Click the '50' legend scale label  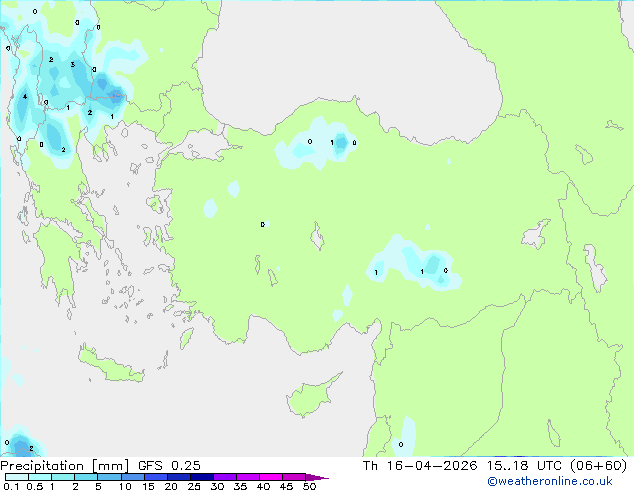coord(309,486)
